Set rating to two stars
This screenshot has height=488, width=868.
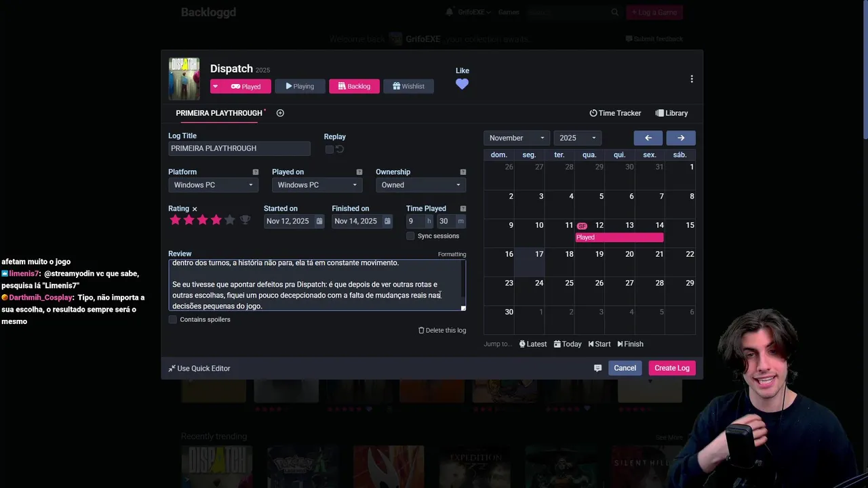point(189,220)
